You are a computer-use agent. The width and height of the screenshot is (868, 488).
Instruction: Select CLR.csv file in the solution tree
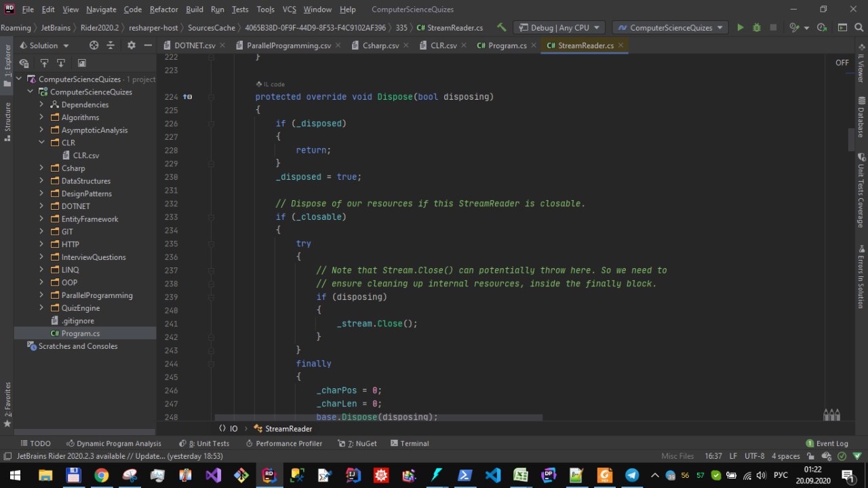[85, 155]
